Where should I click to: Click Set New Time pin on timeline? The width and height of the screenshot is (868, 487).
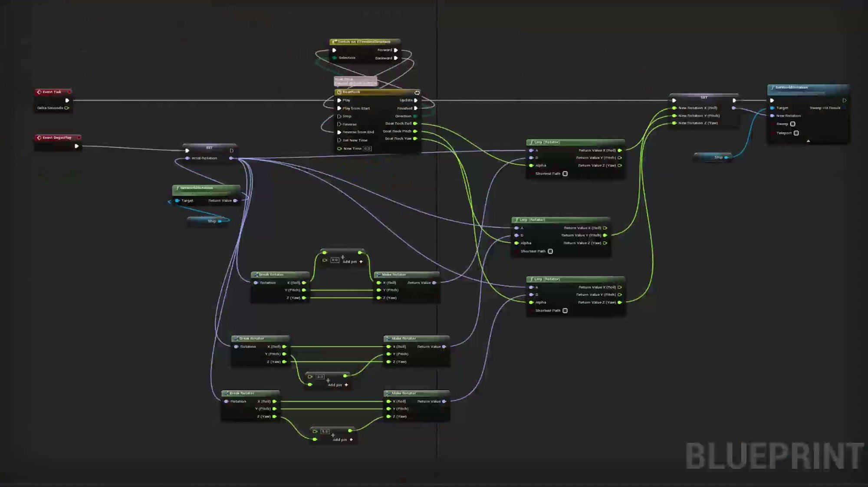tap(339, 140)
